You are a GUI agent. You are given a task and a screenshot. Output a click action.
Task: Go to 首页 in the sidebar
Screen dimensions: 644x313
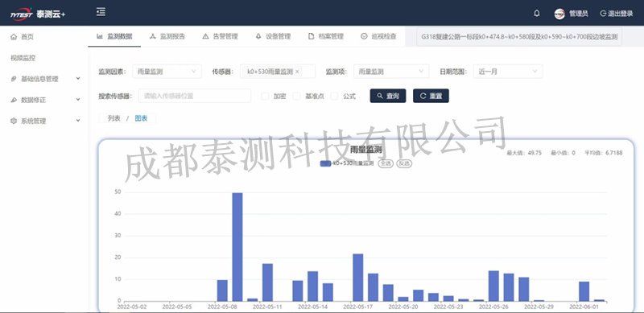27,37
